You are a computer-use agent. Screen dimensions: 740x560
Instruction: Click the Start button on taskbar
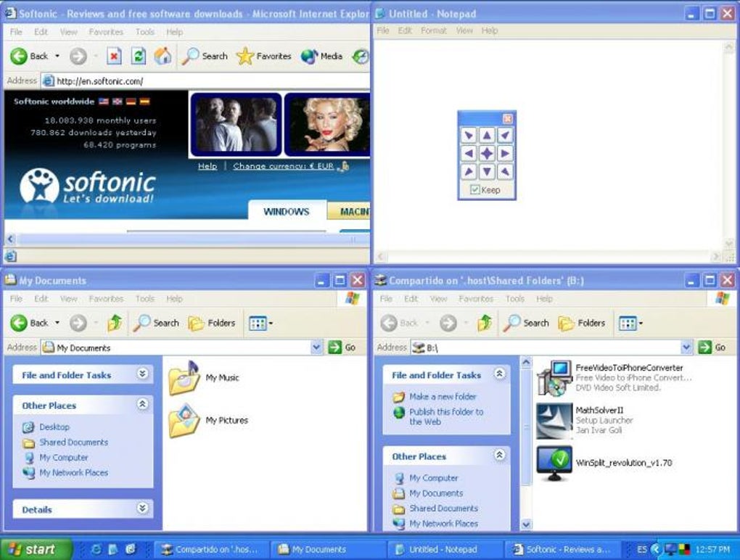point(36,549)
